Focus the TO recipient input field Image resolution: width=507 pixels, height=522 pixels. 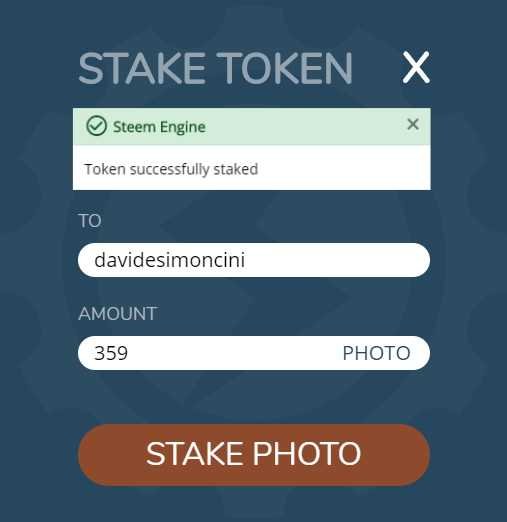254,260
